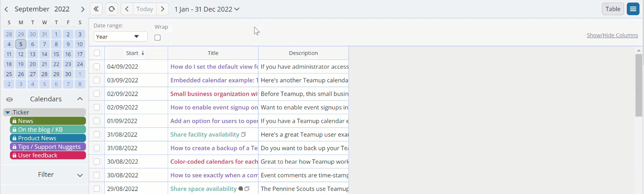Navigate to the previous date range
Screen dimensions: 644x194
[x=127, y=9]
